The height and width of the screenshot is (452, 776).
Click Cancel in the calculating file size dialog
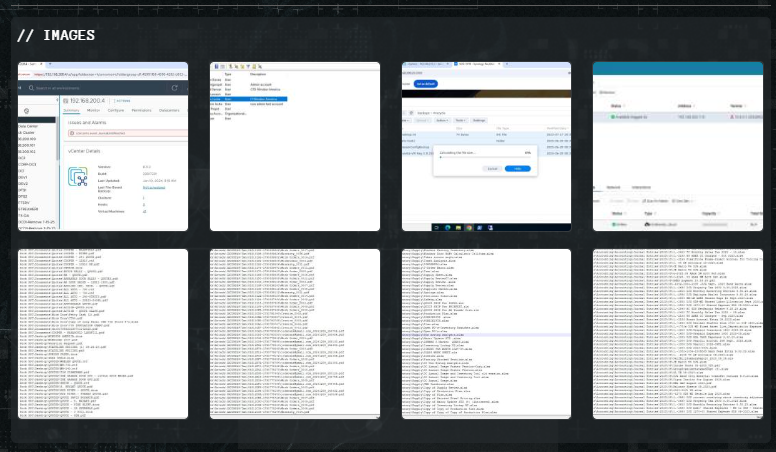tap(492, 169)
